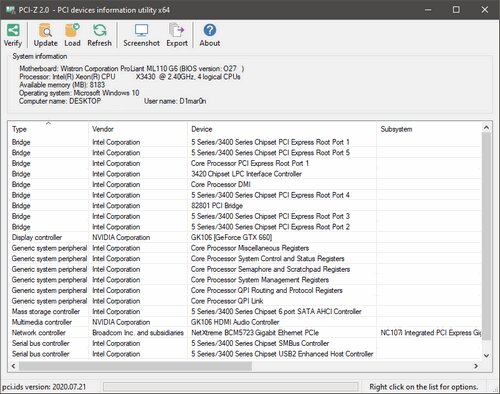
Task: Select the Chipset SMBus Controller row
Action: click(245, 343)
